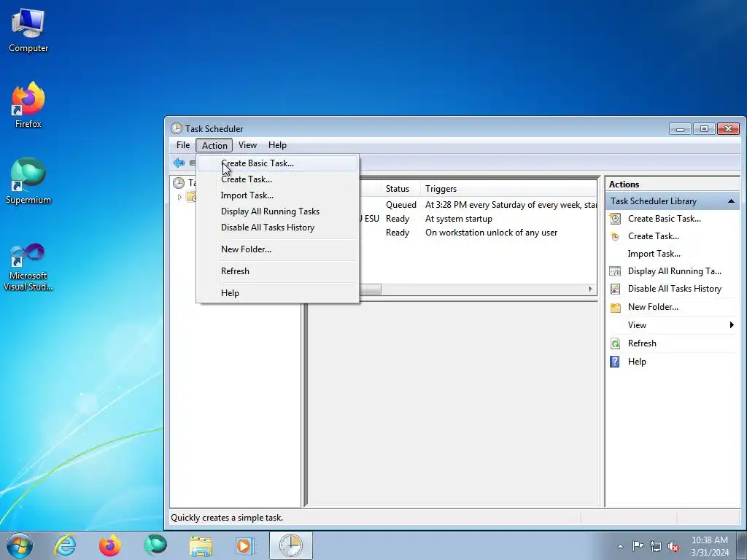Choose Create Basic Task from Action menu
747x560 pixels.
click(x=277, y=163)
